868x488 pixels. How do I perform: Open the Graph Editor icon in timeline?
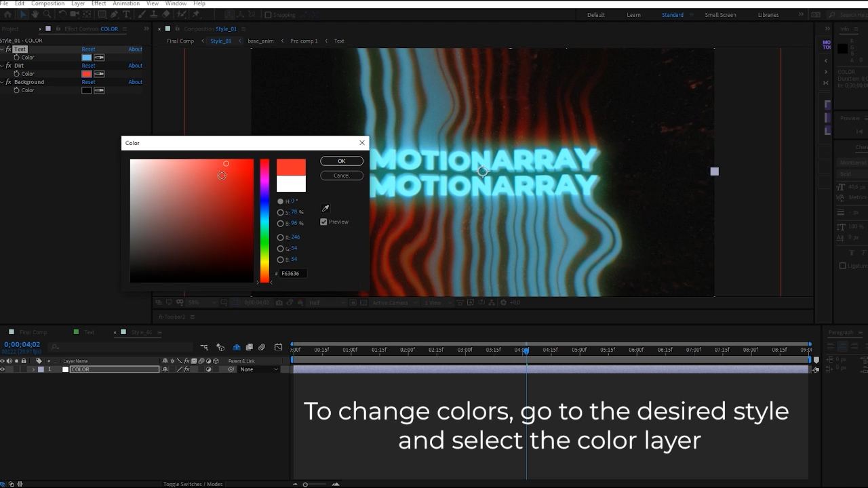(x=278, y=348)
